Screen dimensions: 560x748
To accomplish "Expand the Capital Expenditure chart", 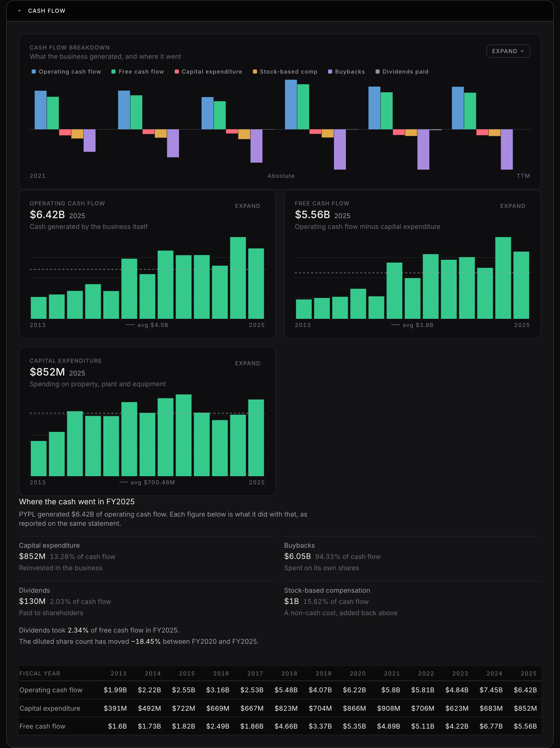I will [248, 363].
